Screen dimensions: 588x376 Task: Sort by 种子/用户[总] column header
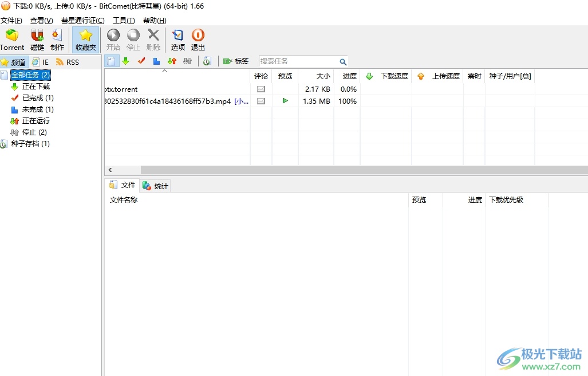pos(510,76)
